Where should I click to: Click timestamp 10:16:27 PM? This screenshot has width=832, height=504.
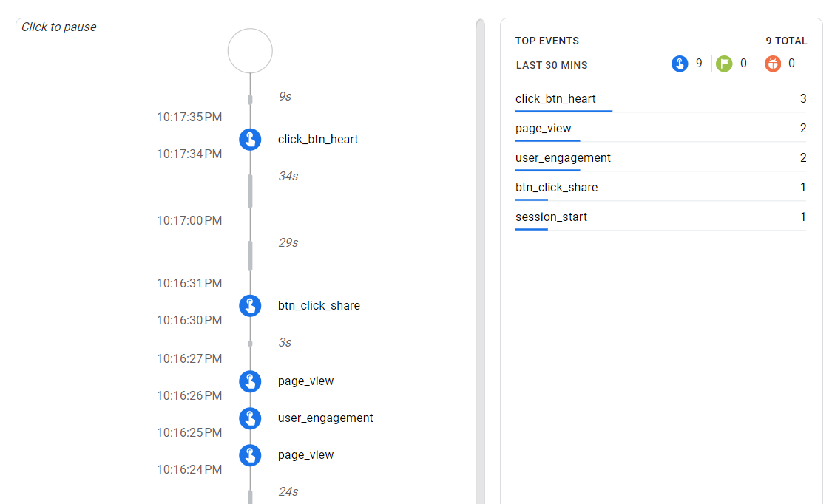click(189, 359)
